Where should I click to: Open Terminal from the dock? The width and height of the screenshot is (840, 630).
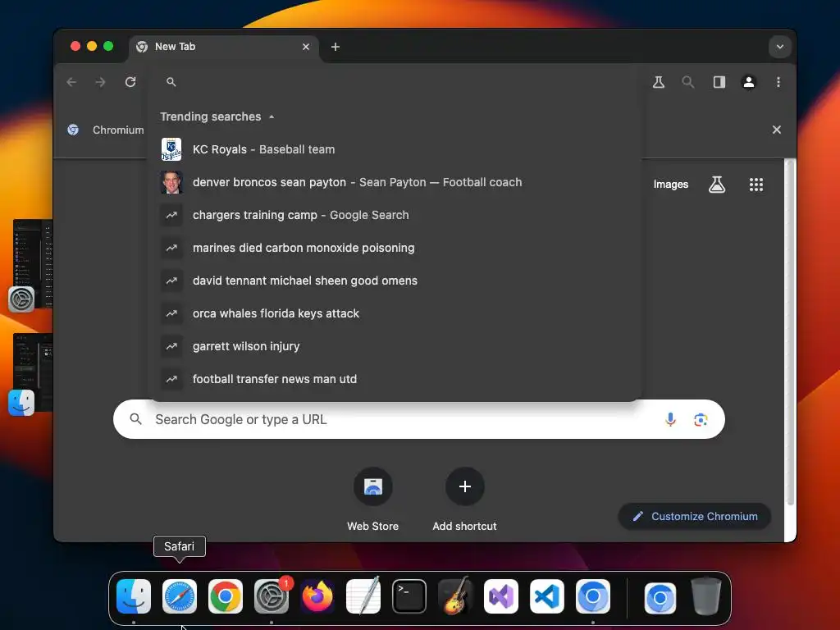click(409, 596)
